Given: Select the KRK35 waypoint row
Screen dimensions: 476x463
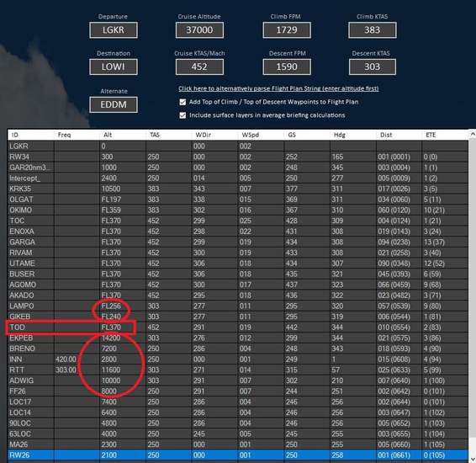Looking at the screenshot, I should point(238,189).
